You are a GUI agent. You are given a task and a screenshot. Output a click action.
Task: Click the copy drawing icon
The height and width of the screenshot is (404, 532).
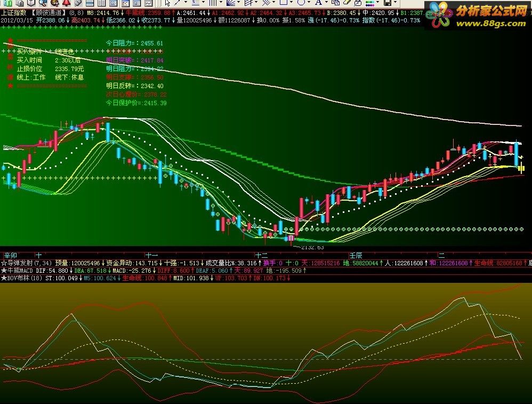click(335, 3)
